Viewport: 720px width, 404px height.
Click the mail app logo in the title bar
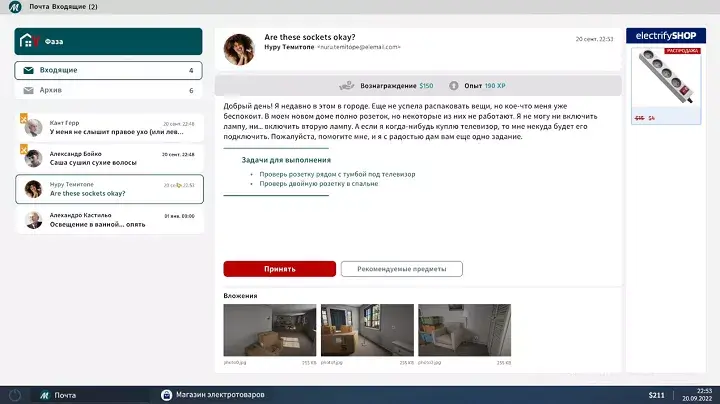(15, 7)
